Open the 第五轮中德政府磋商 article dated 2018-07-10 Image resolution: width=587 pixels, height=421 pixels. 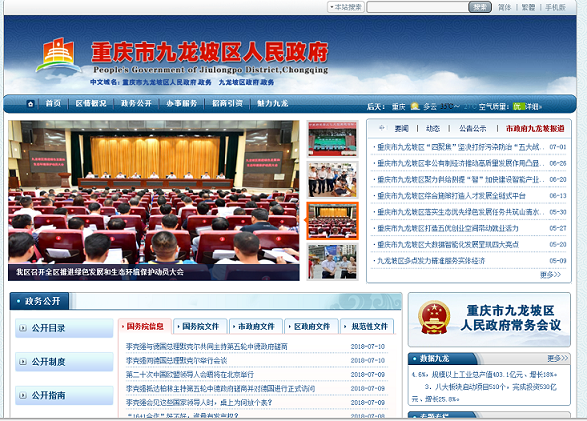[x=207, y=347]
